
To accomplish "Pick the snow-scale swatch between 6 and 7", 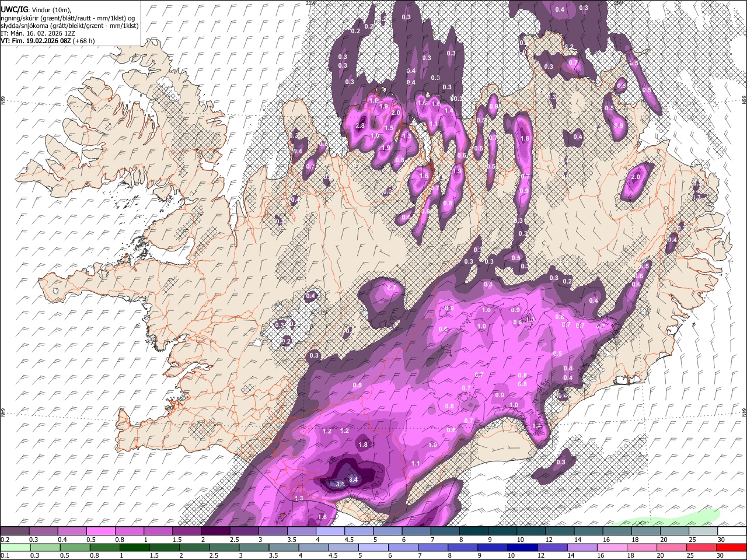I will point(416,531).
